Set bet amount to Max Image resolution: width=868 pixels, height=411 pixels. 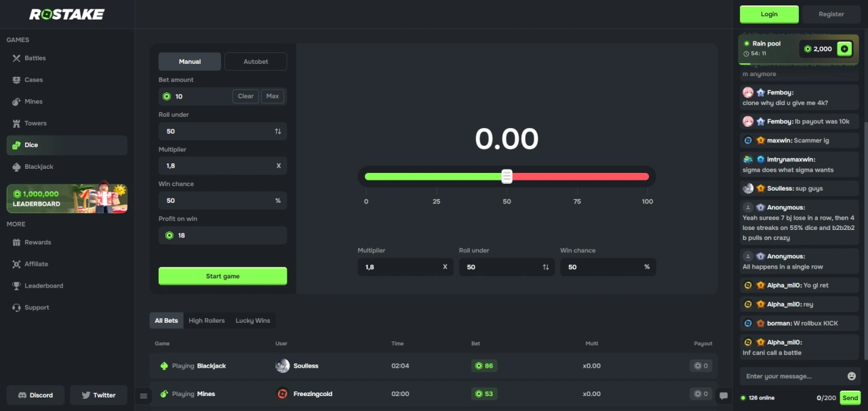pyautogui.click(x=273, y=96)
